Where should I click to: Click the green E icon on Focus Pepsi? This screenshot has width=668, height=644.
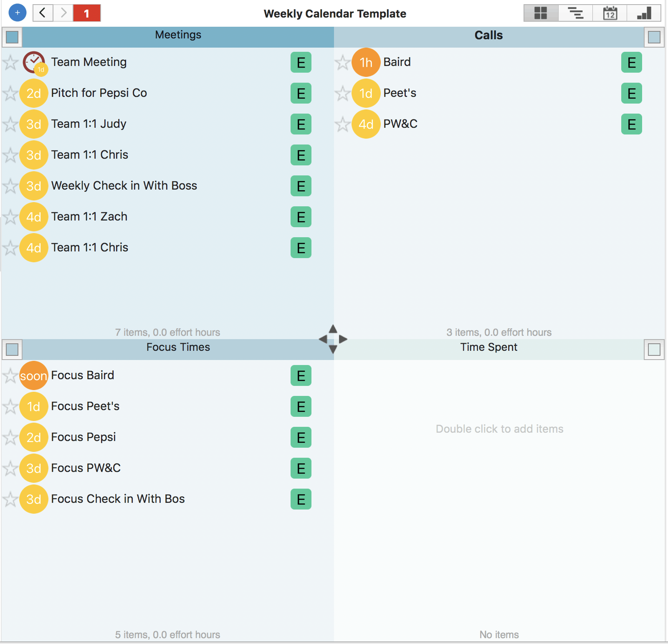pos(301,437)
